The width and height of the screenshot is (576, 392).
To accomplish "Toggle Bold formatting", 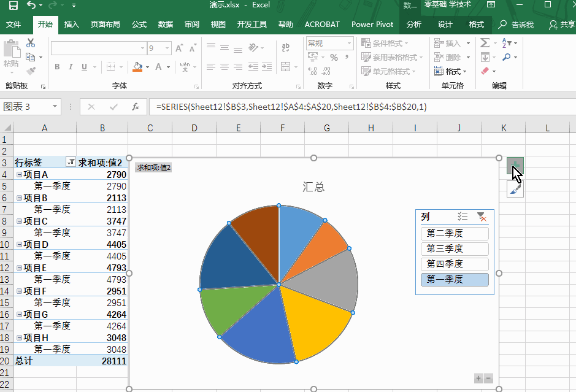I will click(57, 66).
